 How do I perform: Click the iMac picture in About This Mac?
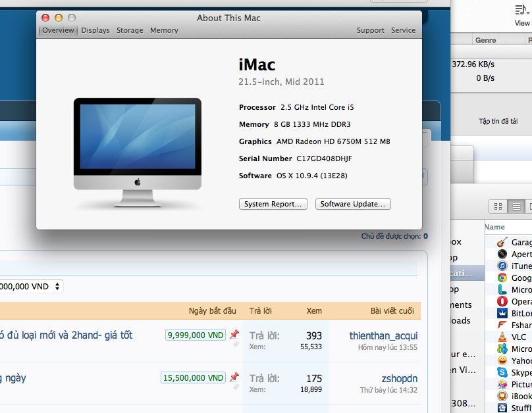point(138,153)
